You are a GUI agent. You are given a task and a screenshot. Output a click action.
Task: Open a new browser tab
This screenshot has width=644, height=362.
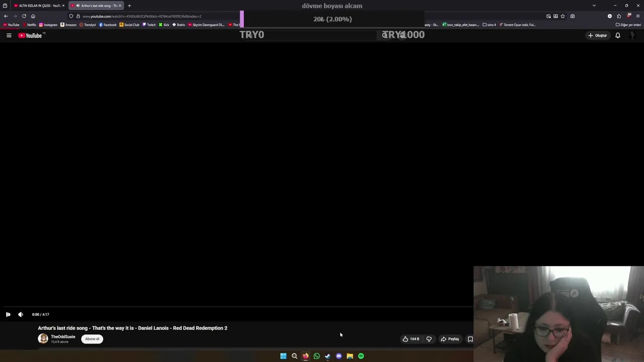129,6
